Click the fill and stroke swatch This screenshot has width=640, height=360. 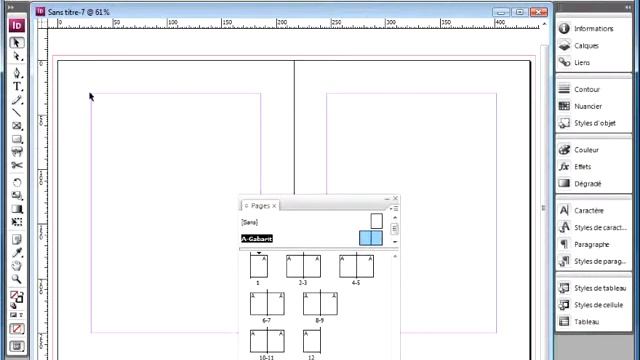point(16,298)
